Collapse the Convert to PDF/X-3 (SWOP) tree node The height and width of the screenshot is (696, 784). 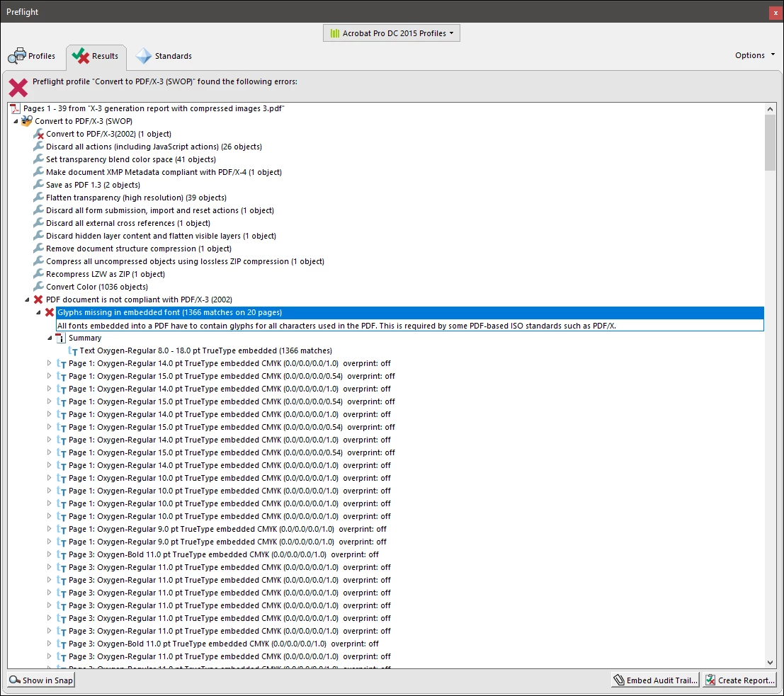16,121
